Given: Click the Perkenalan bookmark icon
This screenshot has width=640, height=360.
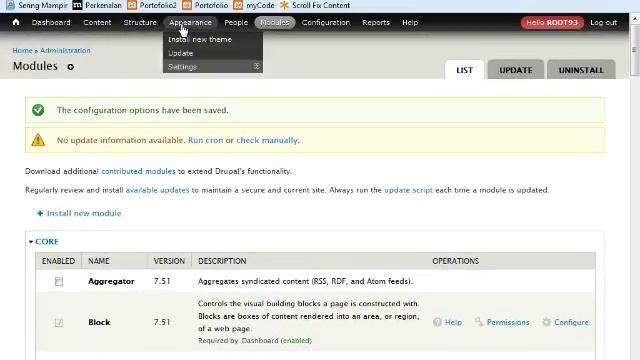Looking at the screenshot, I should click(77, 5).
